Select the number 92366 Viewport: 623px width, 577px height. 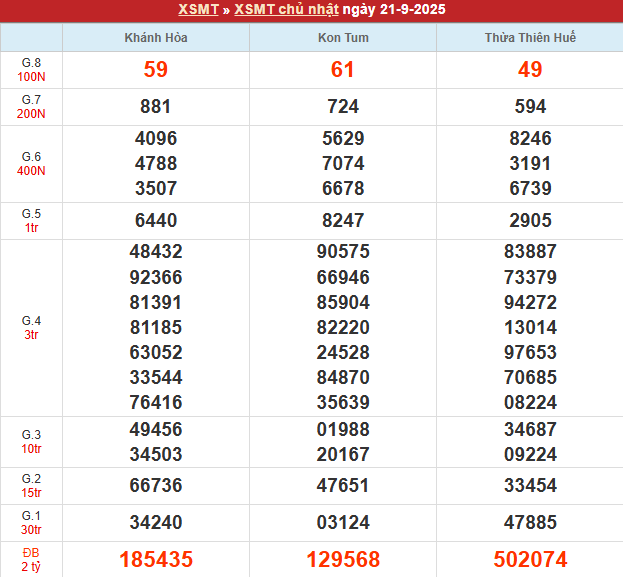point(156,277)
